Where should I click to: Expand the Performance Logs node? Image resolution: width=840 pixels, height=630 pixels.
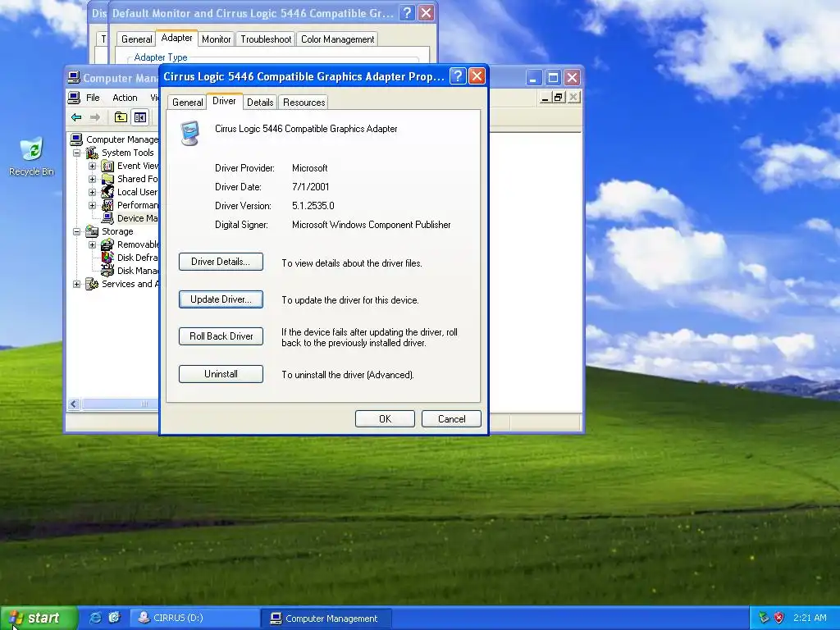[92, 205]
